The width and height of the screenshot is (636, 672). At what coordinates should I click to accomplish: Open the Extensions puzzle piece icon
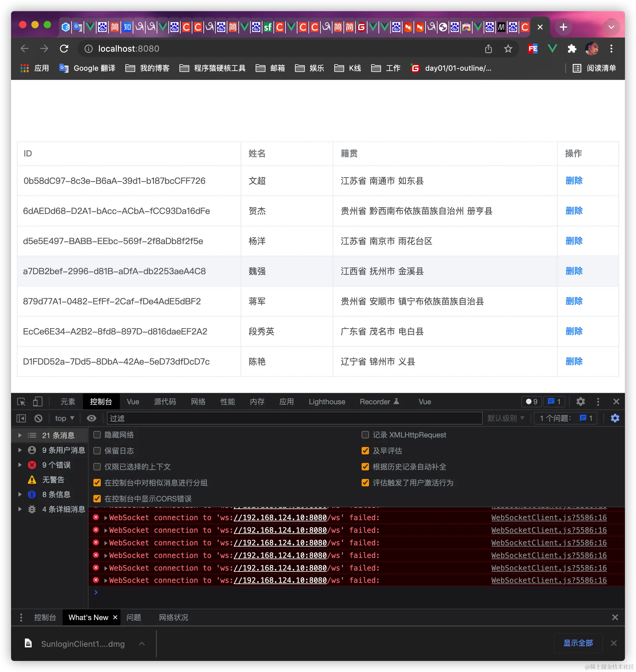tap(572, 49)
